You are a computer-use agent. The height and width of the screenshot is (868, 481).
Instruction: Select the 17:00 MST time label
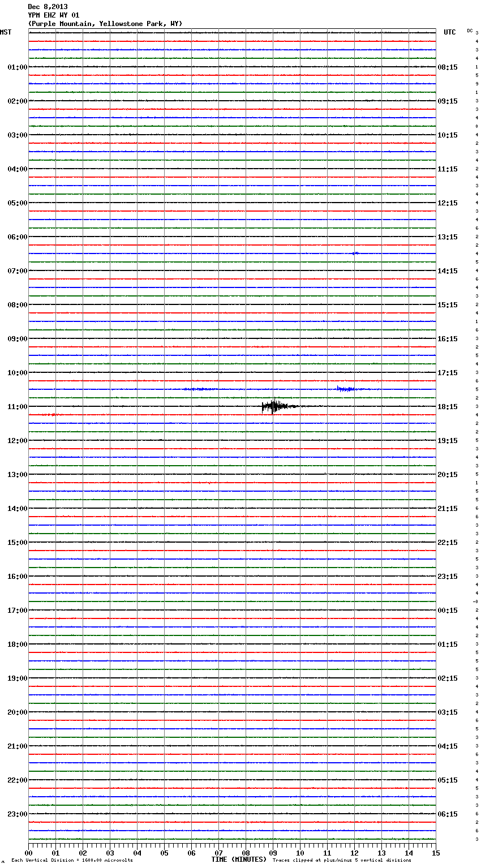18,611
